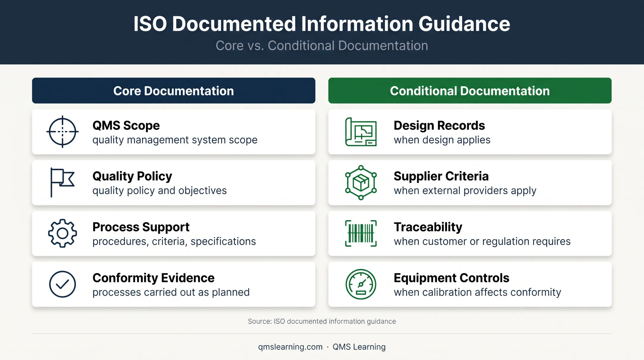Click the Design Records title

pos(439,125)
